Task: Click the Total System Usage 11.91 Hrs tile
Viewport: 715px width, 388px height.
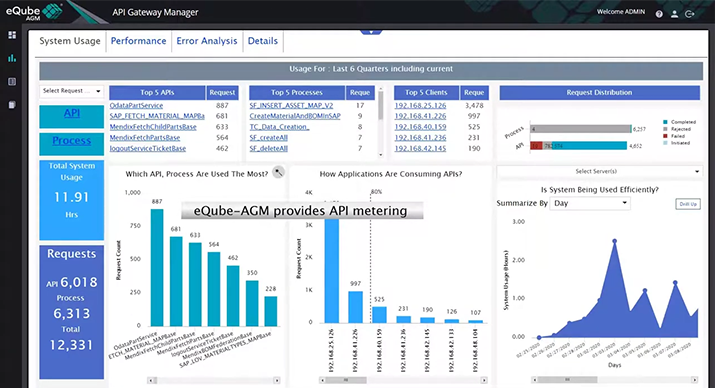Action: [x=72, y=200]
